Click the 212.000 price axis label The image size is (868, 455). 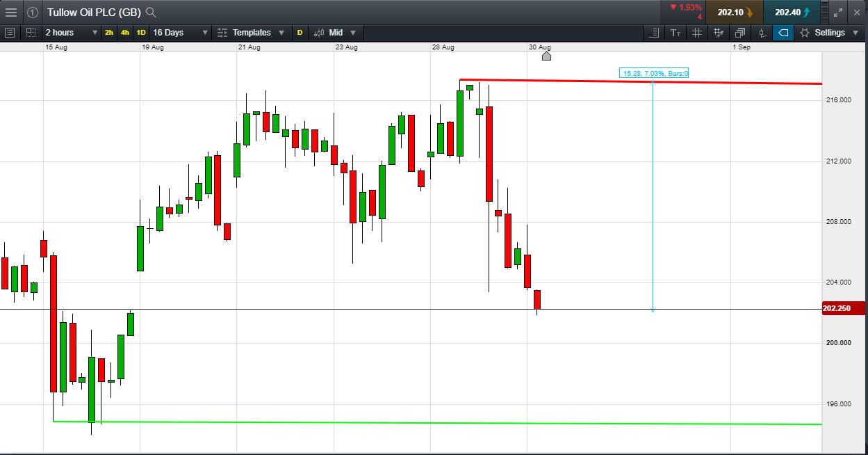point(838,161)
